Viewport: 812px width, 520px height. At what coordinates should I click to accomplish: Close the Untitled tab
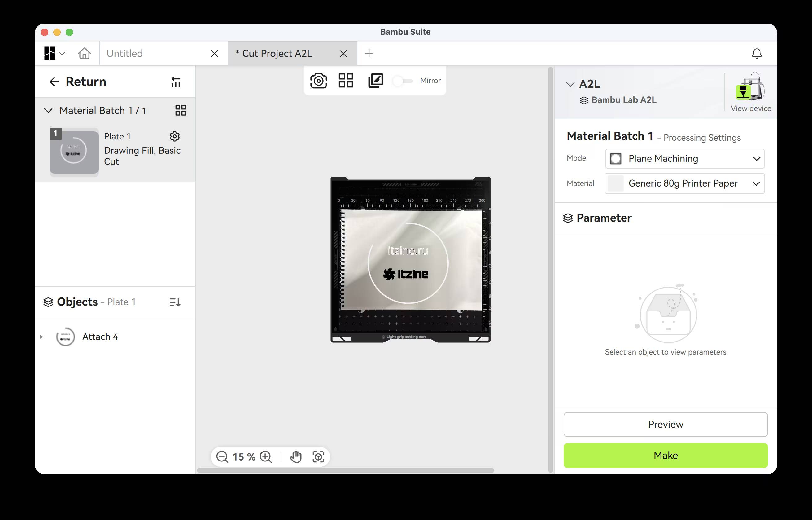214,54
